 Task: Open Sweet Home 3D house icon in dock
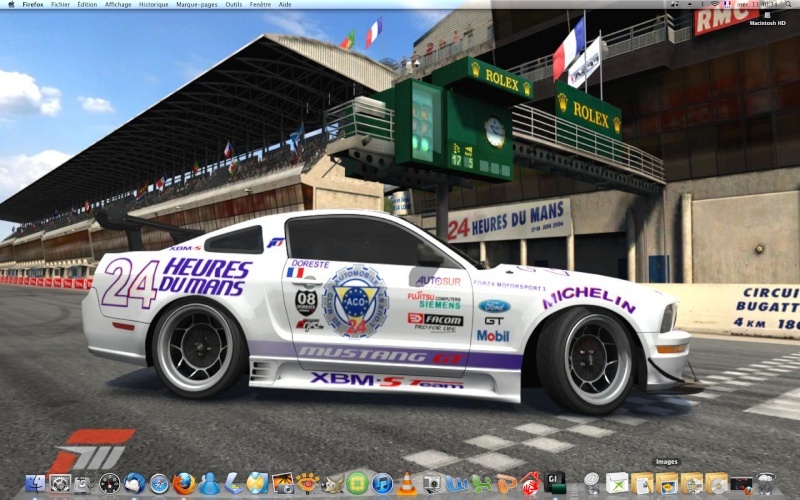click(x=531, y=483)
